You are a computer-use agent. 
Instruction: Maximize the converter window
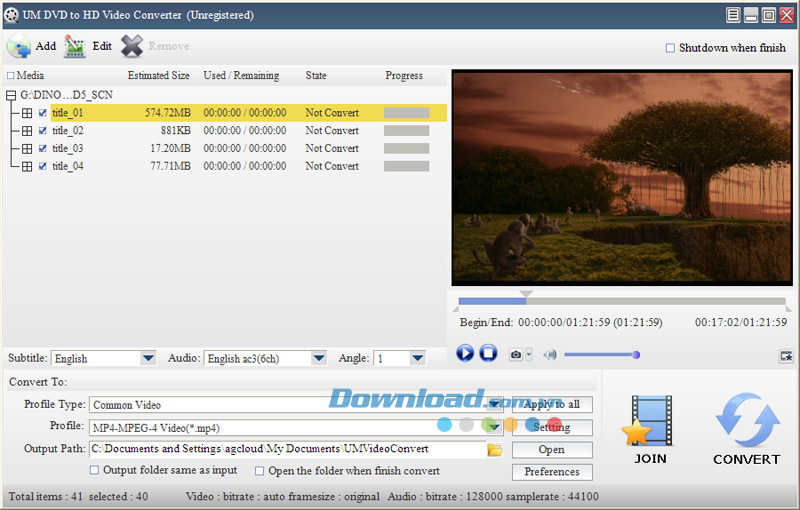pyautogui.click(x=768, y=15)
